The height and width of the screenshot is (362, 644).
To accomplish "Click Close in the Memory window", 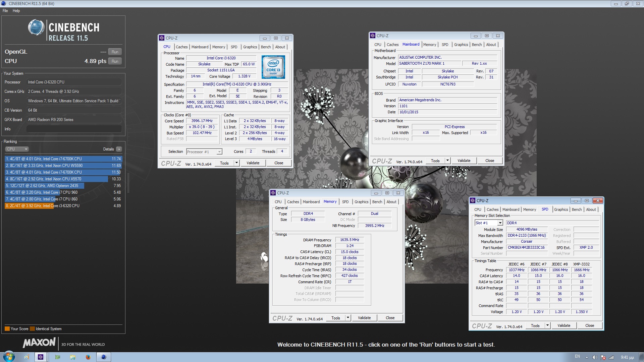I will [x=390, y=318].
